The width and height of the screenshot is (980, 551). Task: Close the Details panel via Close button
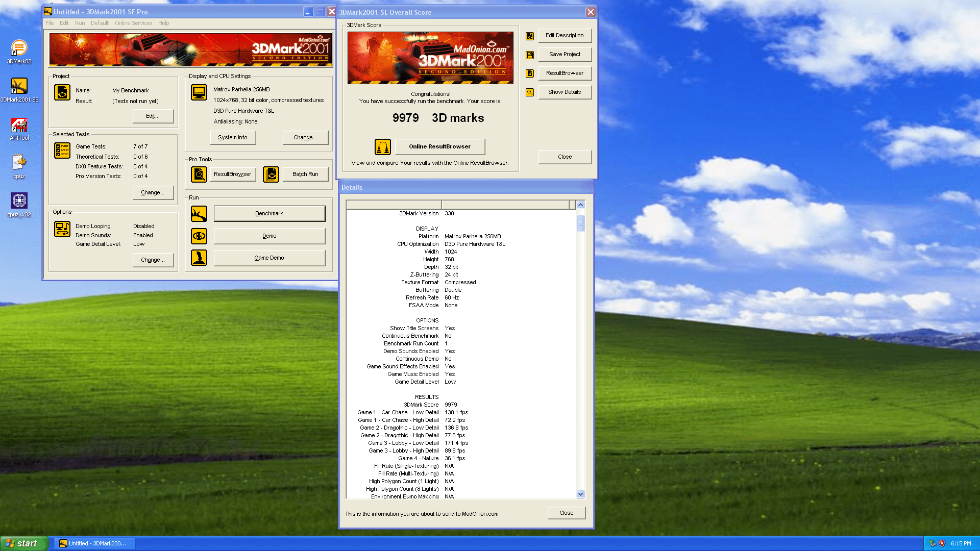pyautogui.click(x=566, y=513)
